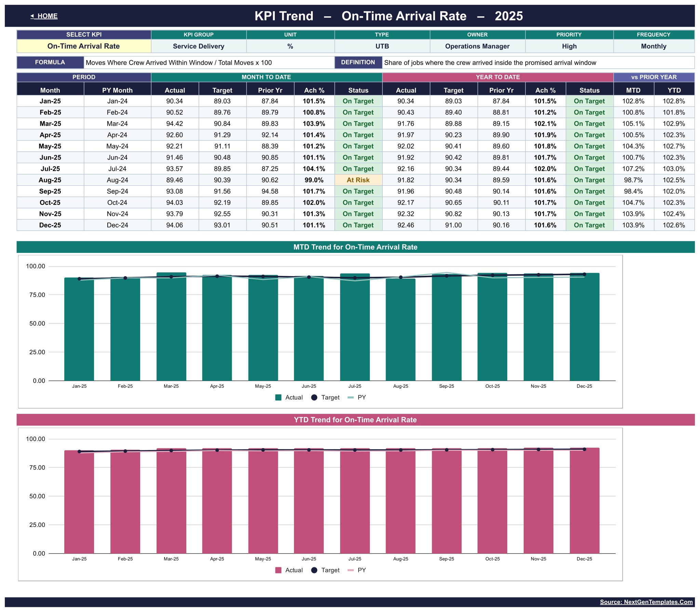700x612 pixels.
Task: Select the MTD Target 93.01 for Dec-25
Action: coord(222,225)
